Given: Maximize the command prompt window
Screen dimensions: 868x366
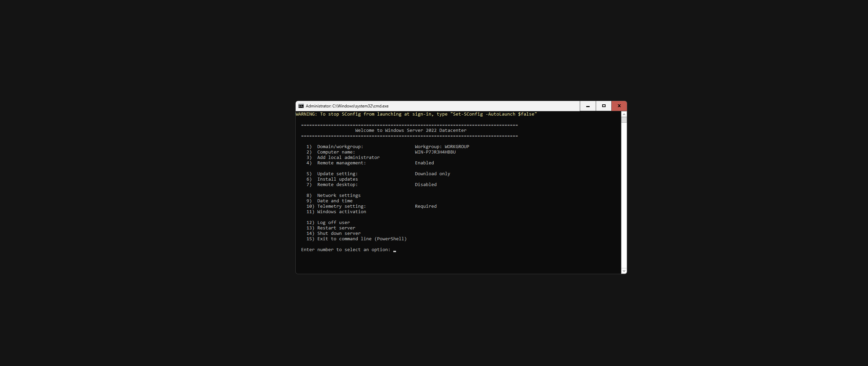Looking at the screenshot, I should (604, 106).
